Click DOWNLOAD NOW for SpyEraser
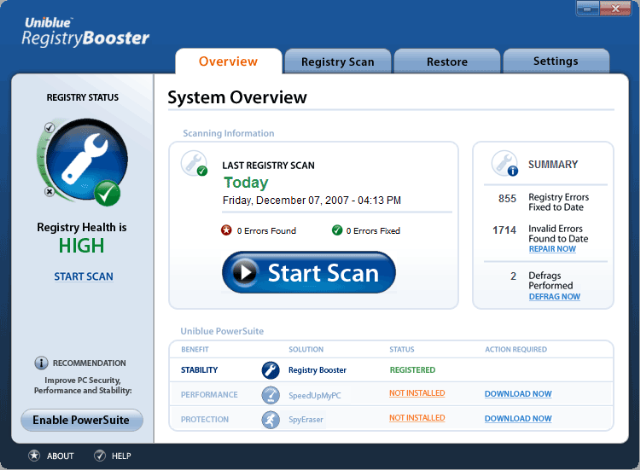Viewport: 640px width, 470px height. tap(518, 419)
